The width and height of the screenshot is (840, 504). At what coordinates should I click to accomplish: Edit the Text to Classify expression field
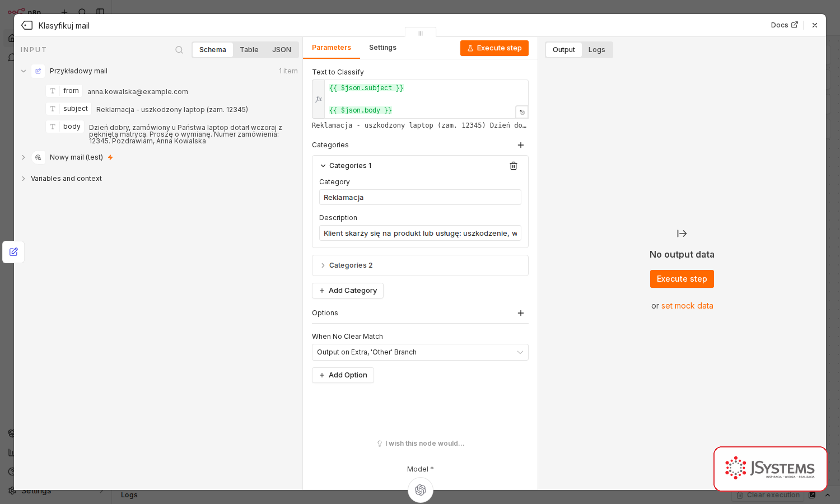point(426,99)
